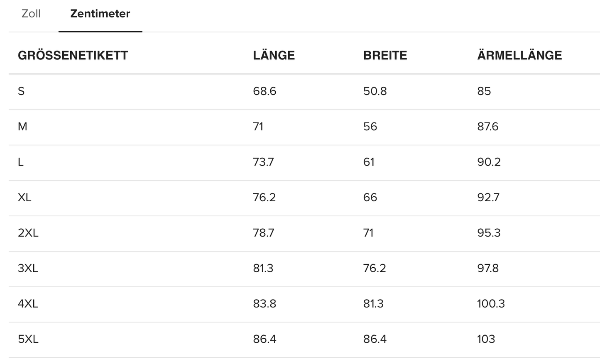Click sleeve length value 87.6 for M

click(x=487, y=127)
